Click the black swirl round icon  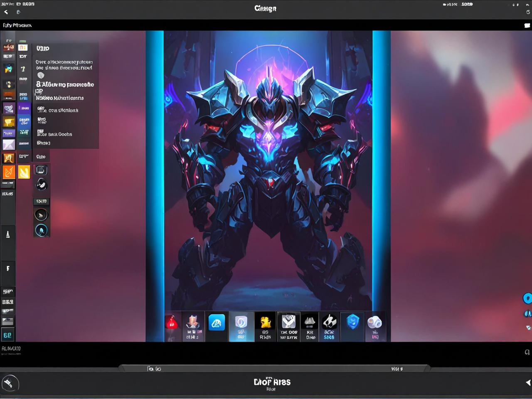point(41,184)
